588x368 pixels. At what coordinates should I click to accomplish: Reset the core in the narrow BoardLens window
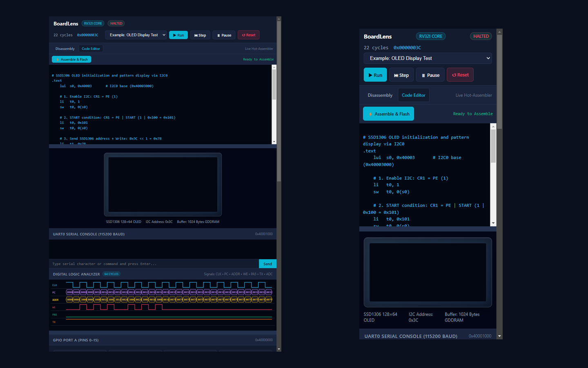coord(460,75)
